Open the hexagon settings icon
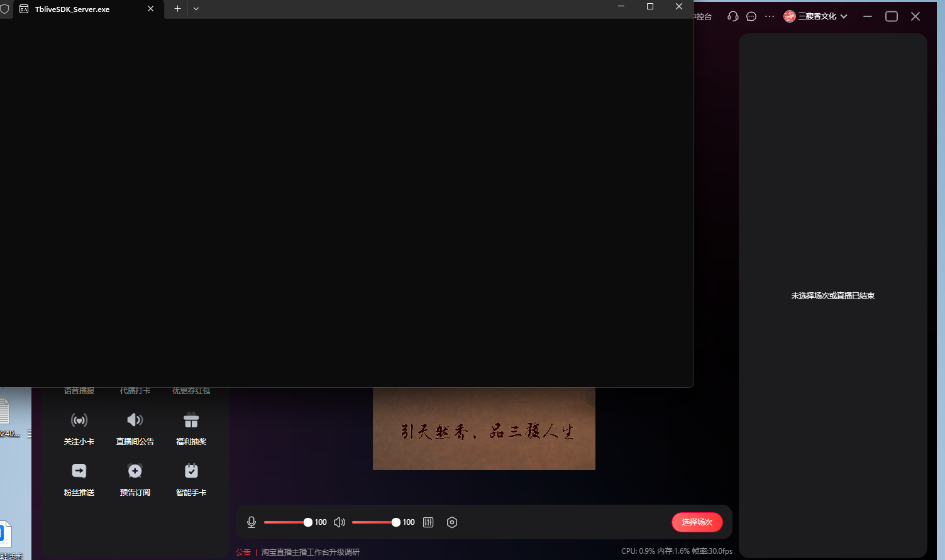Screen dimensions: 945x560 pyautogui.click(x=452, y=522)
